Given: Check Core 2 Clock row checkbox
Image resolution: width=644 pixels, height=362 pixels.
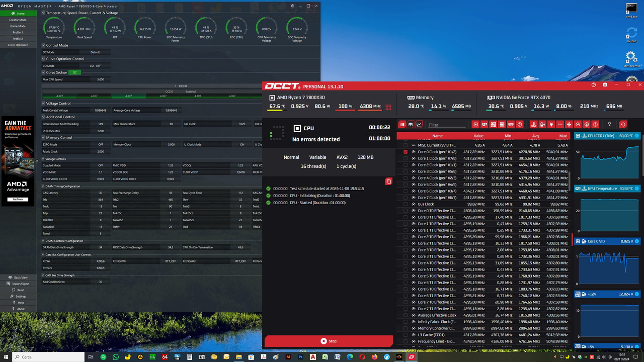Looking at the screenshot, I should tap(406, 165).
